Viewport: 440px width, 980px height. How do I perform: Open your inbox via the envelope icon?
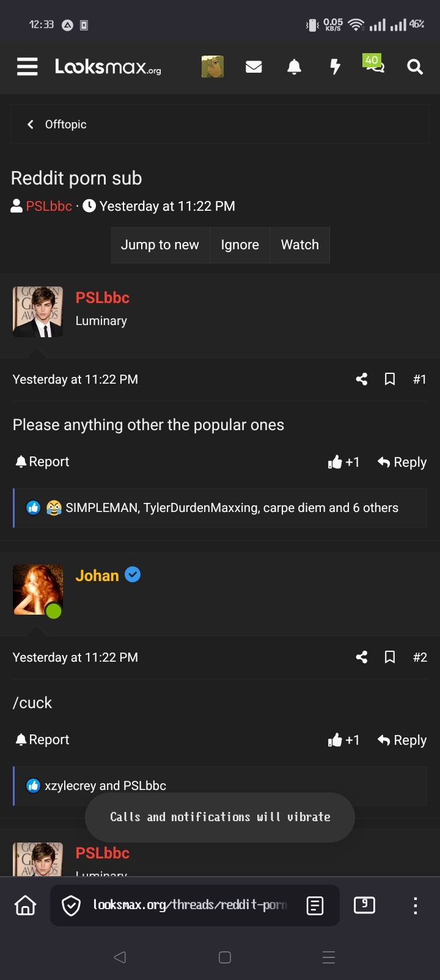254,67
